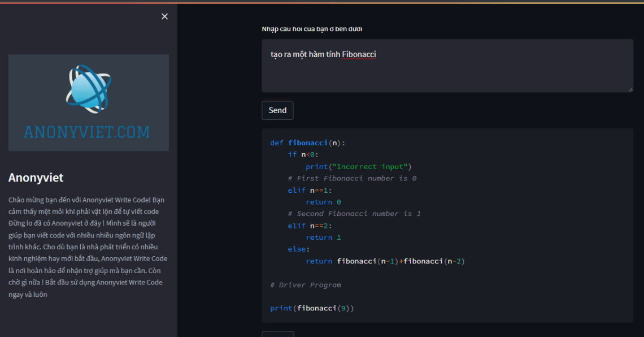This screenshot has height=337, width=644.
Task: Click the 'return fibonacci(n-1)+fibonacci(n-2)' line
Action: (384, 261)
